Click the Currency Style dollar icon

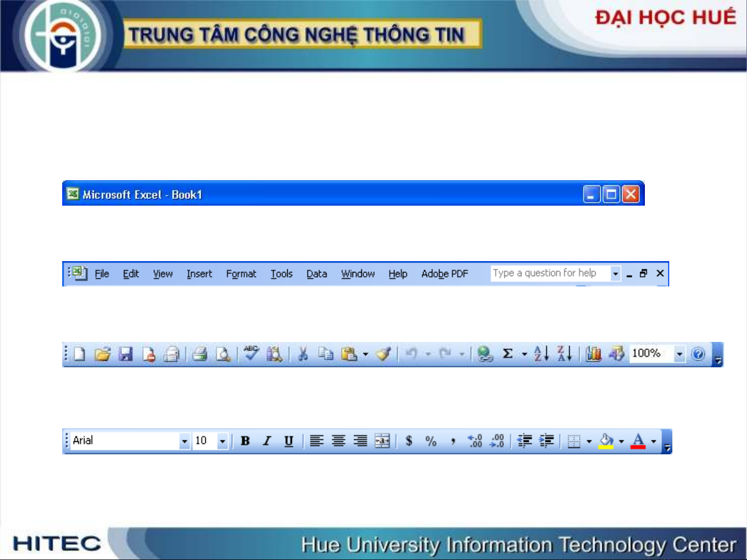pyautogui.click(x=409, y=441)
